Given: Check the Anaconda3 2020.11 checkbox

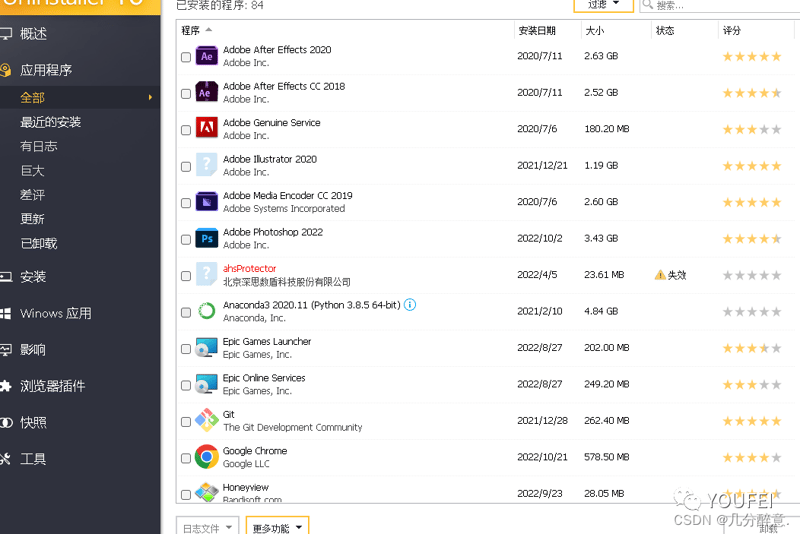Looking at the screenshot, I should point(186,313).
